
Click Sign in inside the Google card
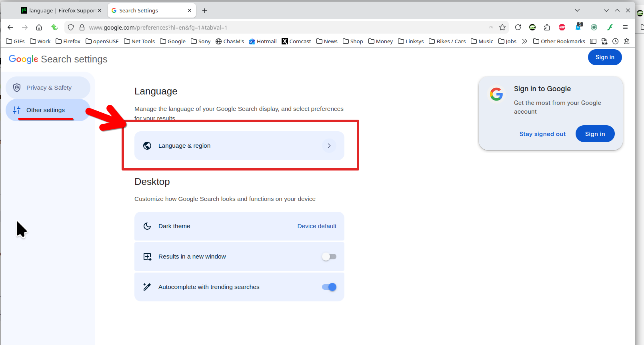pyautogui.click(x=595, y=134)
